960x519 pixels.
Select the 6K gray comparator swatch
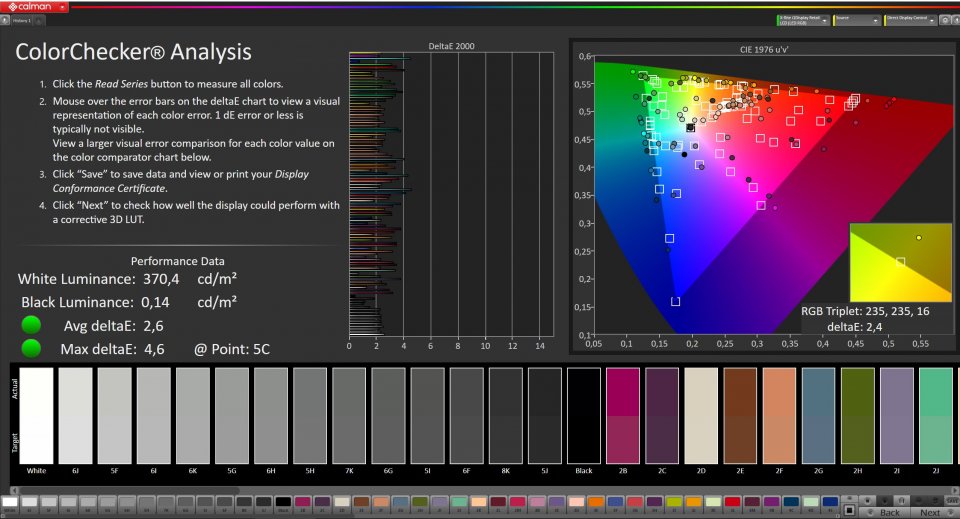[x=193, y=416]
